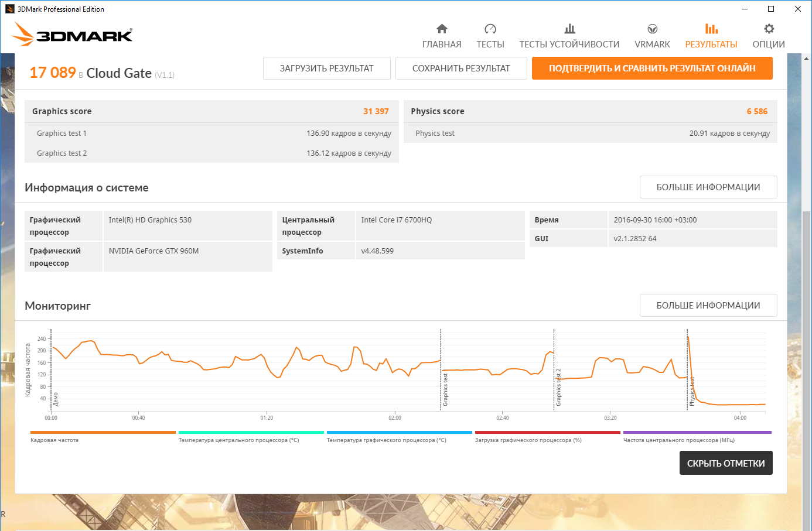Go to the Главная tab label
The image size is (812, 531).
pos(442,44)
